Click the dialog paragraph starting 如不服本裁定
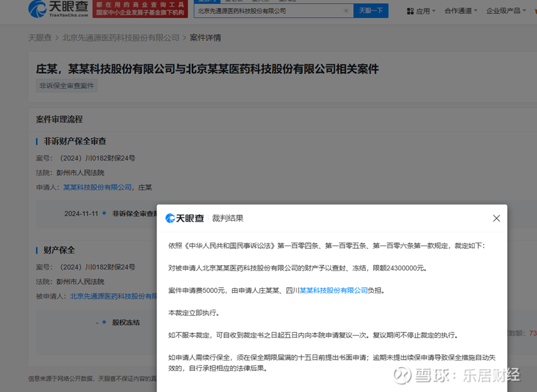Screen dimensions: 537x392 point(313,335)
